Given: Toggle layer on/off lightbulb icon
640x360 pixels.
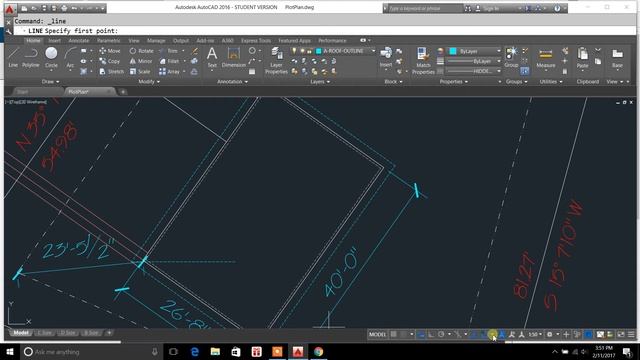Looking at the screenshot, I should click(294, 51).
